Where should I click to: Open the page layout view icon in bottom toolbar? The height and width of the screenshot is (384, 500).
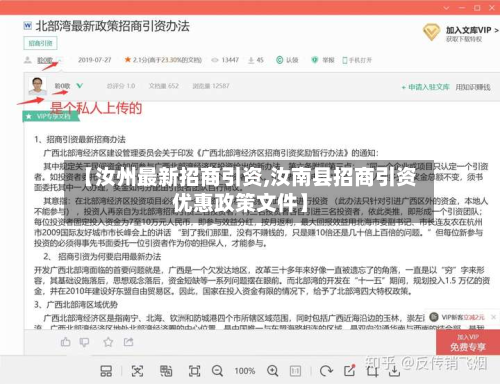pyautogui.click(x=106, y=371)
